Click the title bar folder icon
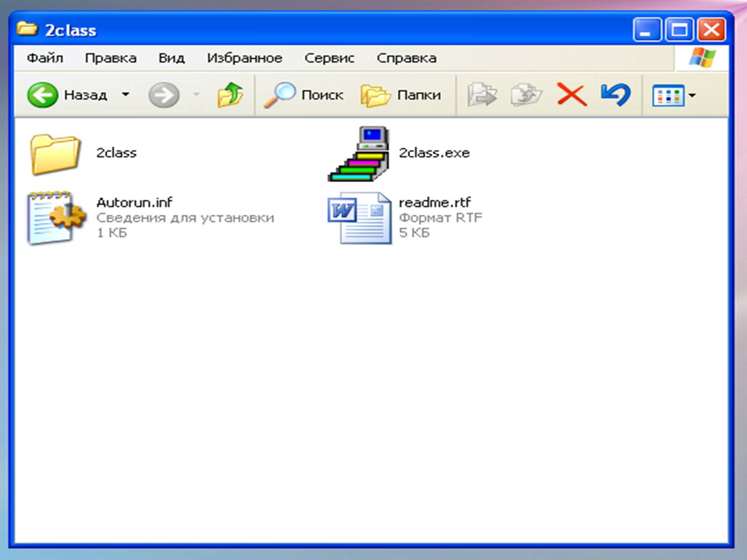 [x=27, y=29]
